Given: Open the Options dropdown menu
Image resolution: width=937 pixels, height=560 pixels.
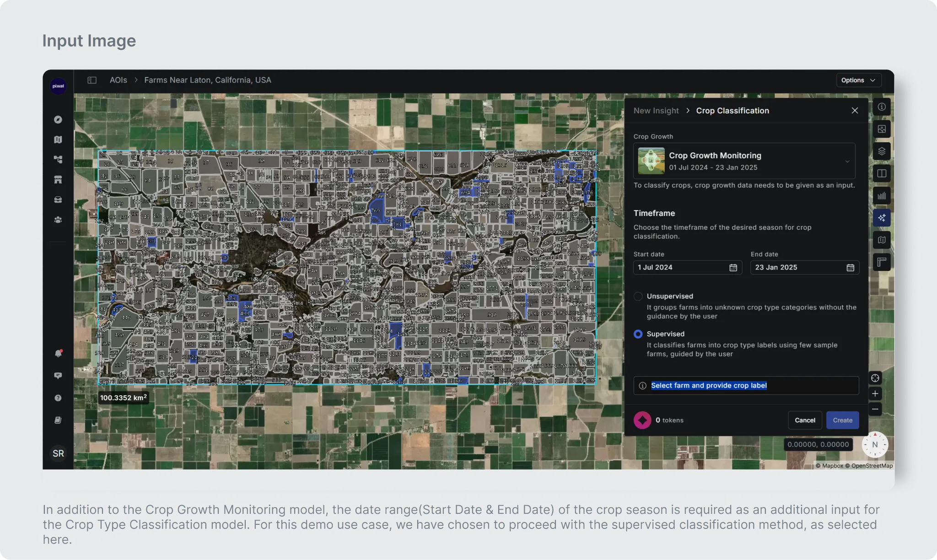Looking at the screenshot, I should click(x=858, y=80).
